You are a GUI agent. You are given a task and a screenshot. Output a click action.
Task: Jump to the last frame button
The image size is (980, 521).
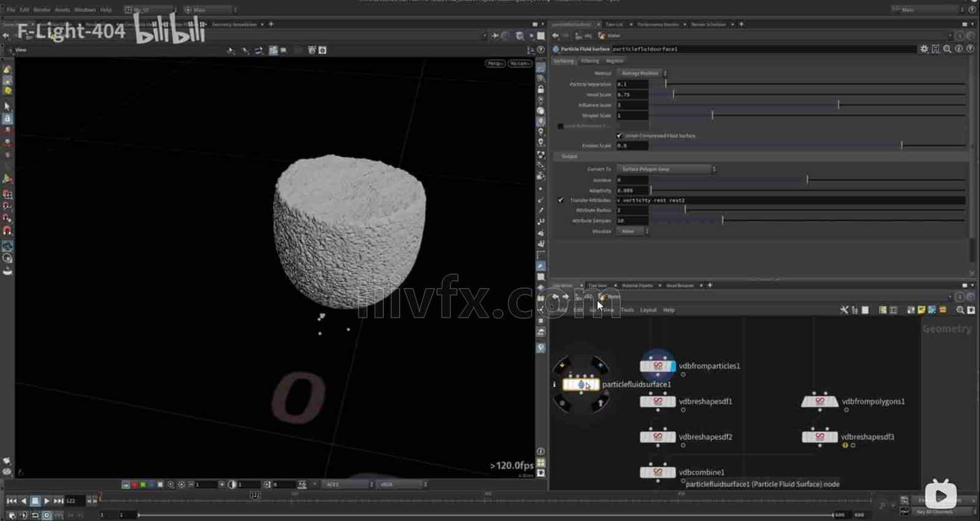pos(58,501)
